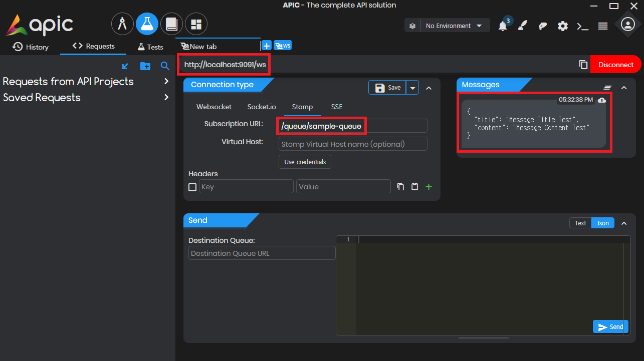Add a new request tab with plus
The image size is (644, 361).
pos(267,46)
